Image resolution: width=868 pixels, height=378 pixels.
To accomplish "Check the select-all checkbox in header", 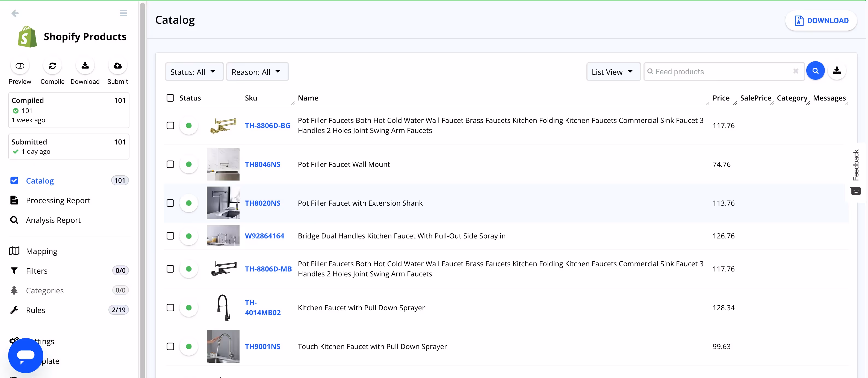I will tap(170, 98).
